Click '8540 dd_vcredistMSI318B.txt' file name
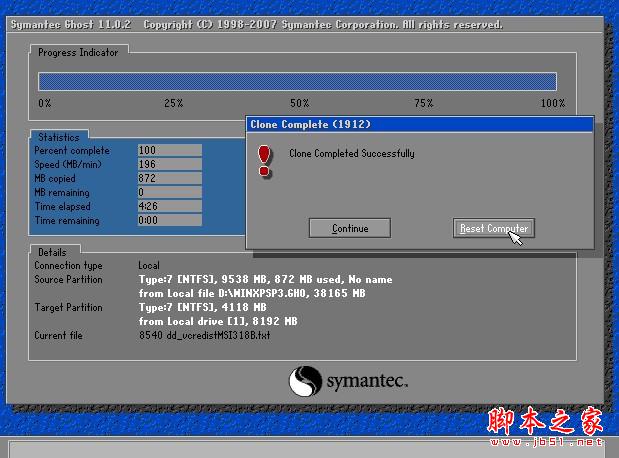Screen dimensions: 619x458 click(204, 335)
